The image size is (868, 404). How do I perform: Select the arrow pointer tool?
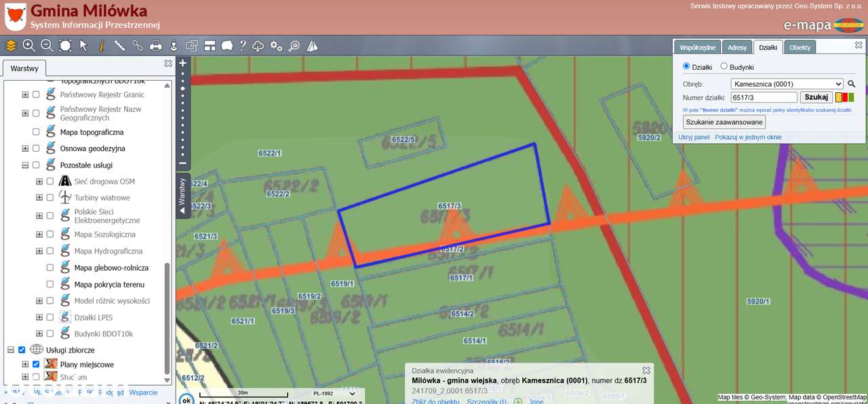pos(83,45)
